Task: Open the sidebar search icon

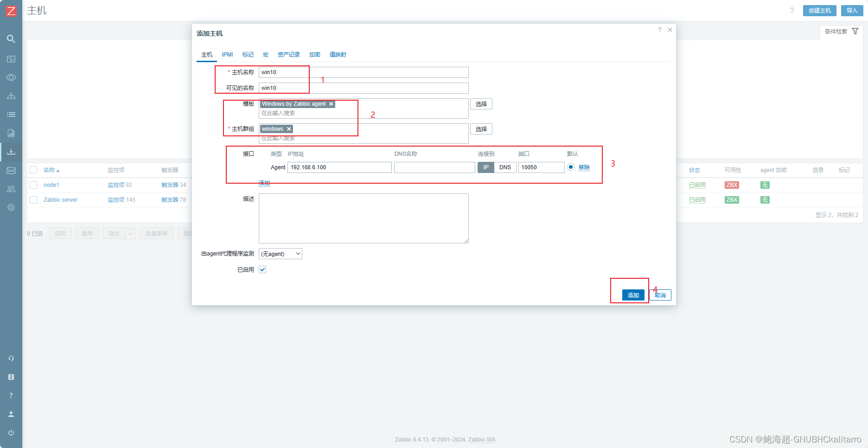Action: click(11, 39)
